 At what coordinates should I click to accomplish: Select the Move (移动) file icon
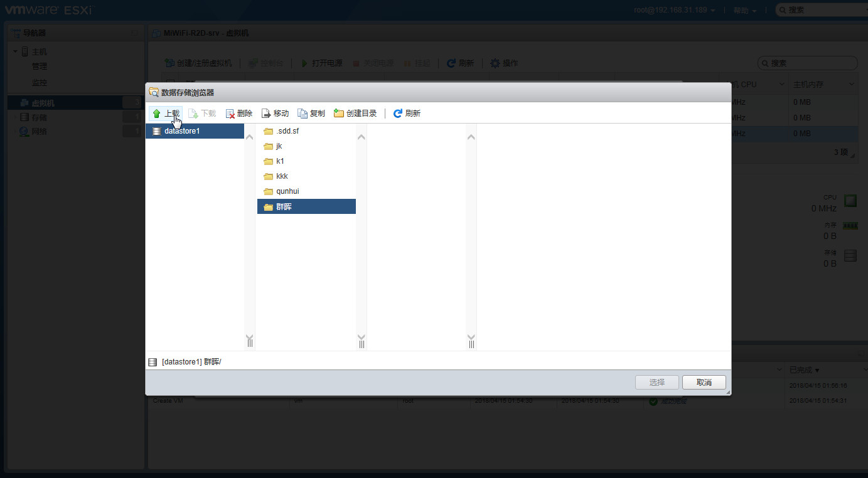click(266, 114)
